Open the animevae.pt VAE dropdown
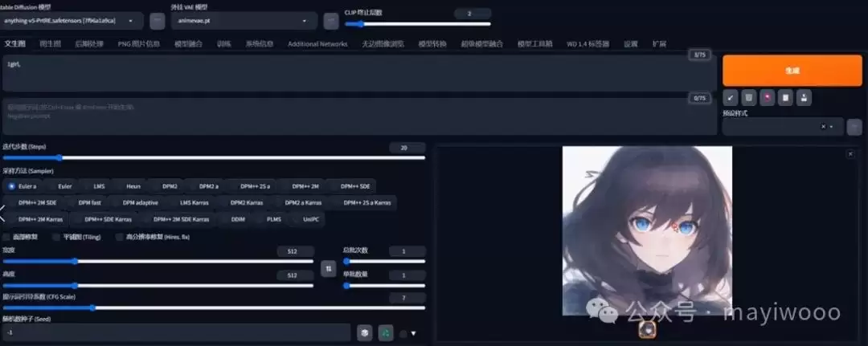Image resolution: width=868 pixels, height=346 pixels. [244, 20]
